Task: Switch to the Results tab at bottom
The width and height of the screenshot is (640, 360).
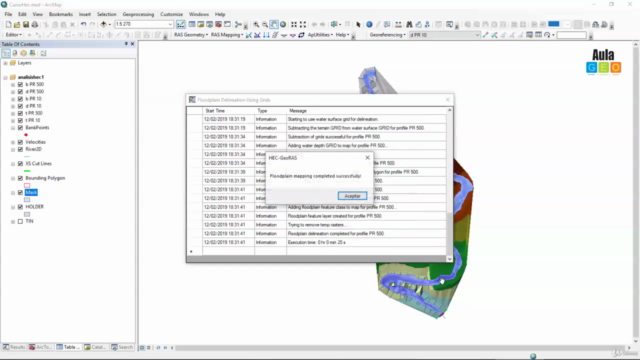Action: [14, 347]
